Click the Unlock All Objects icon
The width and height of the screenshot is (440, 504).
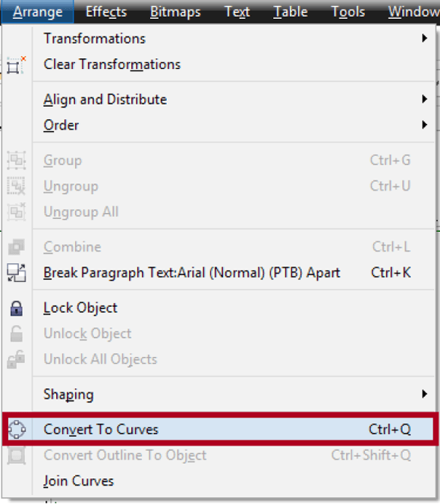pos(16,359)
